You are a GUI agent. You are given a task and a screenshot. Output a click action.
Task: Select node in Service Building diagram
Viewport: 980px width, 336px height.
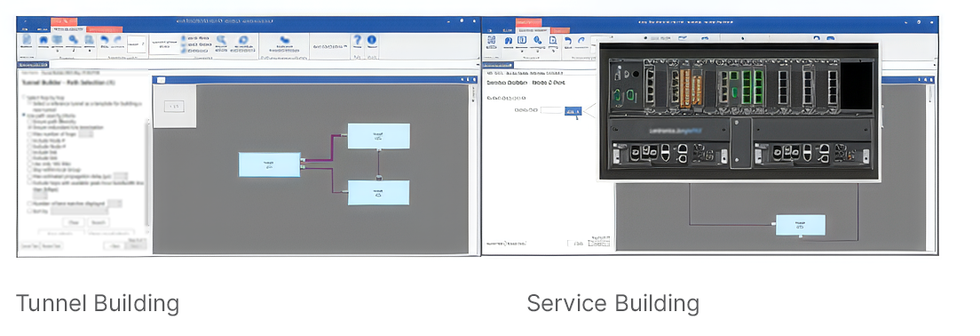pos(800,225)
